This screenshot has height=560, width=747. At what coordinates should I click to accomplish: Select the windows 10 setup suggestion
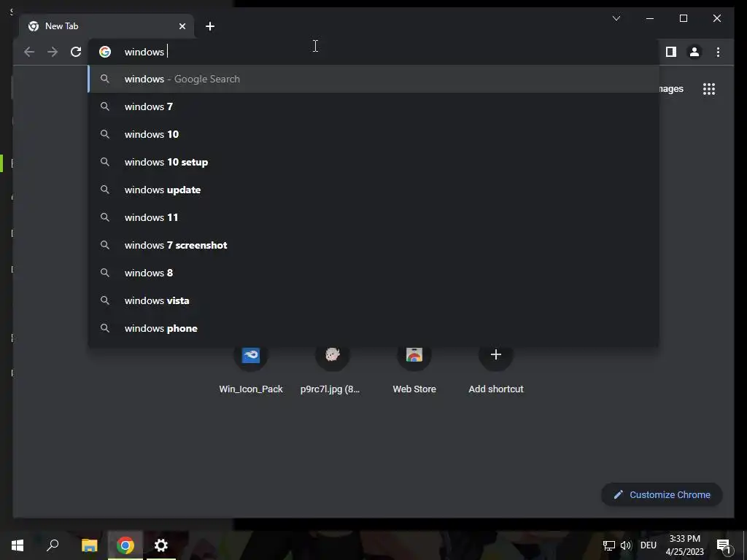click(x=374, y=162)
